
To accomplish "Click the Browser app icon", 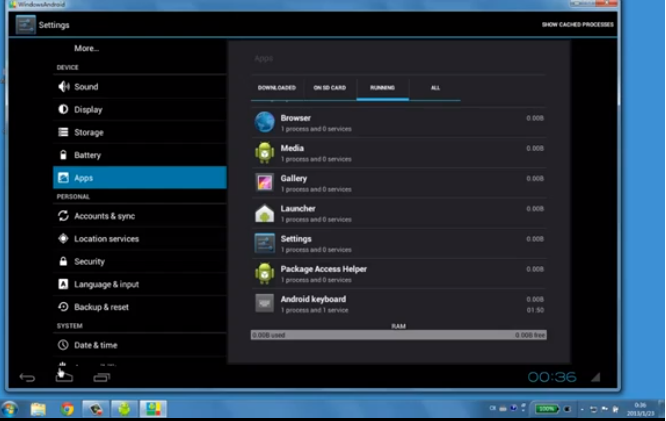I will point(264,122).
